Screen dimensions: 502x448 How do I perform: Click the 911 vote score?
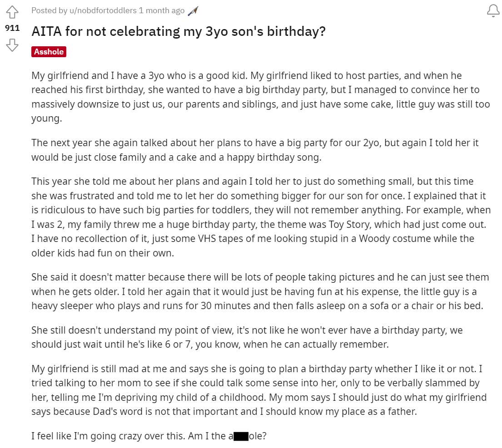(12, 28)
